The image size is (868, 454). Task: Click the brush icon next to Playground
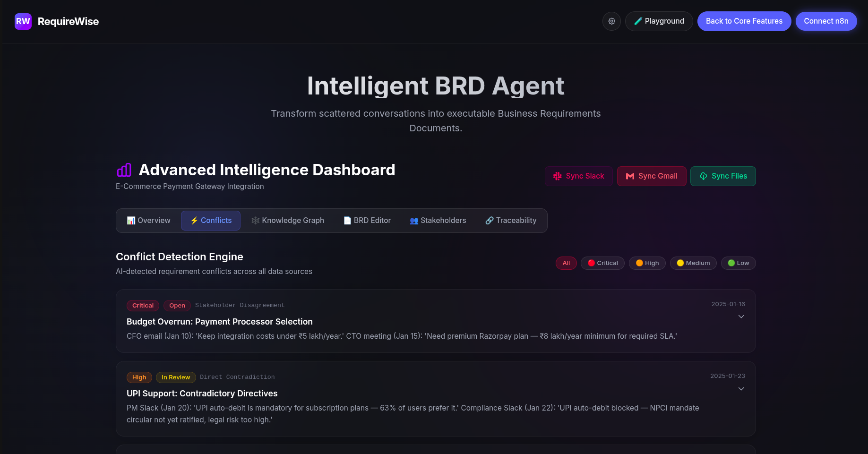tap(638, 21)
